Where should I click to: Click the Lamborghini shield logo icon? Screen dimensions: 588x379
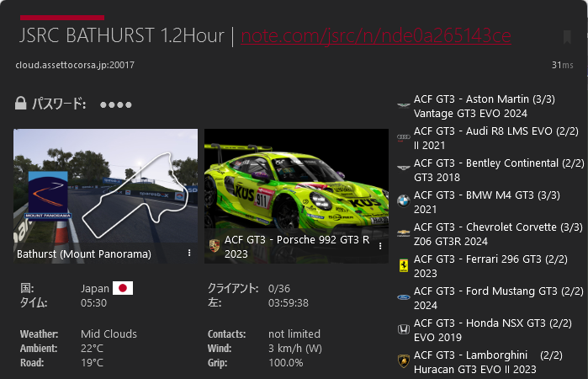point(404,361)
